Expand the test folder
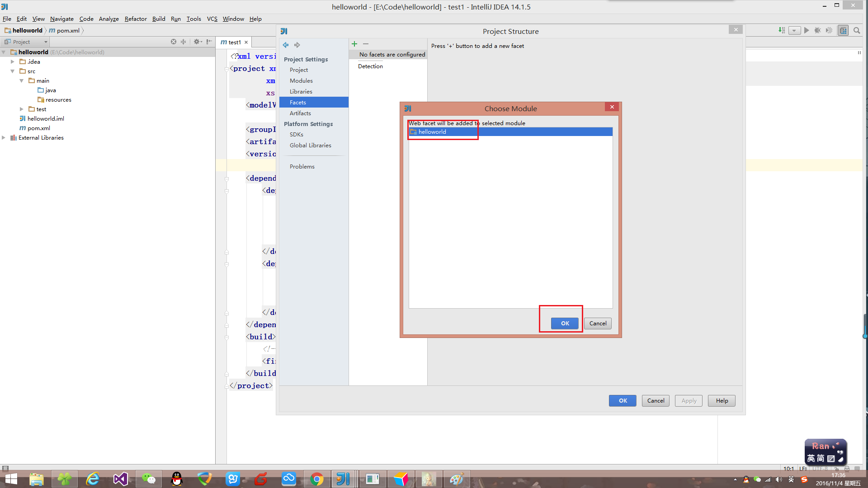Image resolution: width=868 pixels, height=488 pixels. coord(22,109)
